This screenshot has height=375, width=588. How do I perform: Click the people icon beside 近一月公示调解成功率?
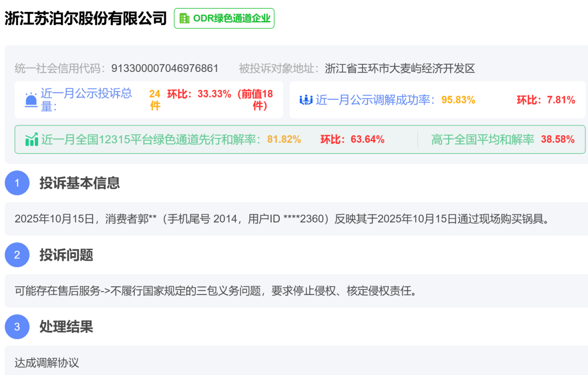click(x=306, y=100)
